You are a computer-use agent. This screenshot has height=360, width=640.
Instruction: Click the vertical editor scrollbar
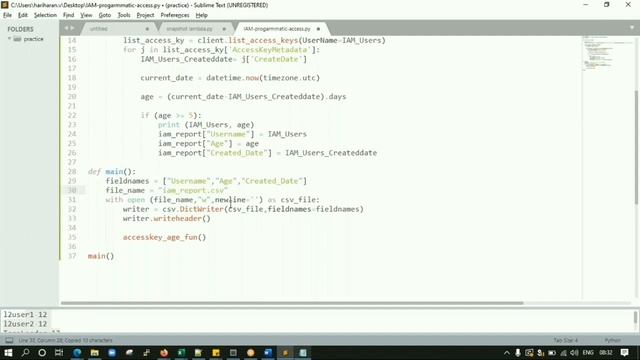pyautogui.click(x=636, y=147)
